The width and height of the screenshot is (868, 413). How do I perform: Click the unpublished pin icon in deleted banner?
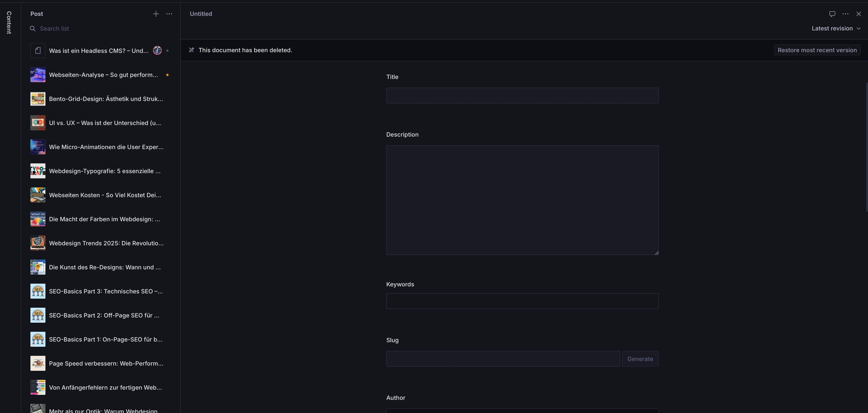[191, 50]
